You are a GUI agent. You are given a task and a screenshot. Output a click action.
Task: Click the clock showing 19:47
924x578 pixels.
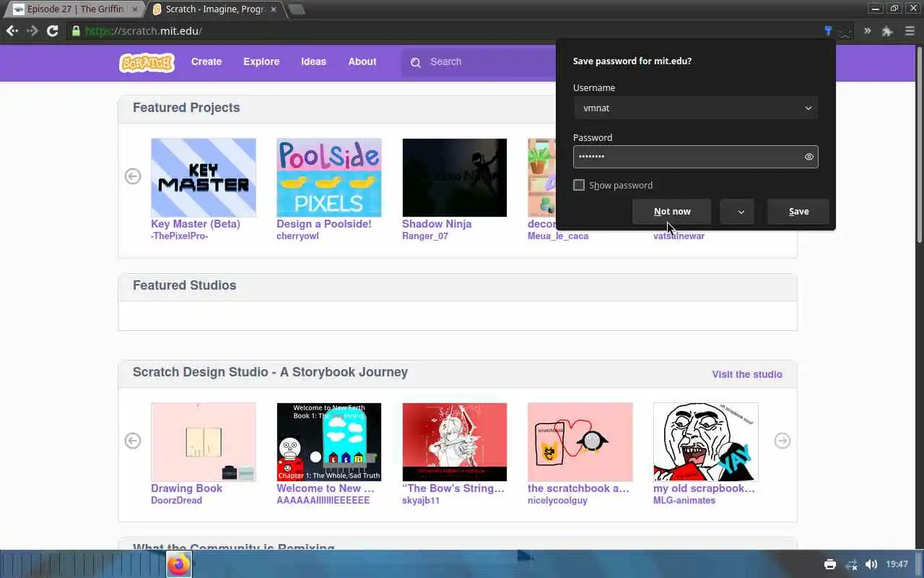[x=897, y=564]
